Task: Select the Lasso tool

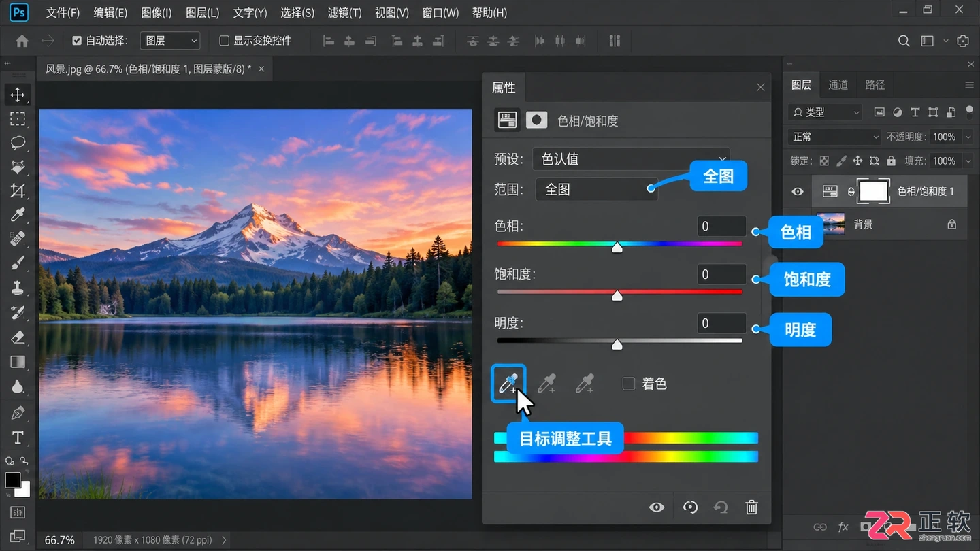Action: [18, 143]
